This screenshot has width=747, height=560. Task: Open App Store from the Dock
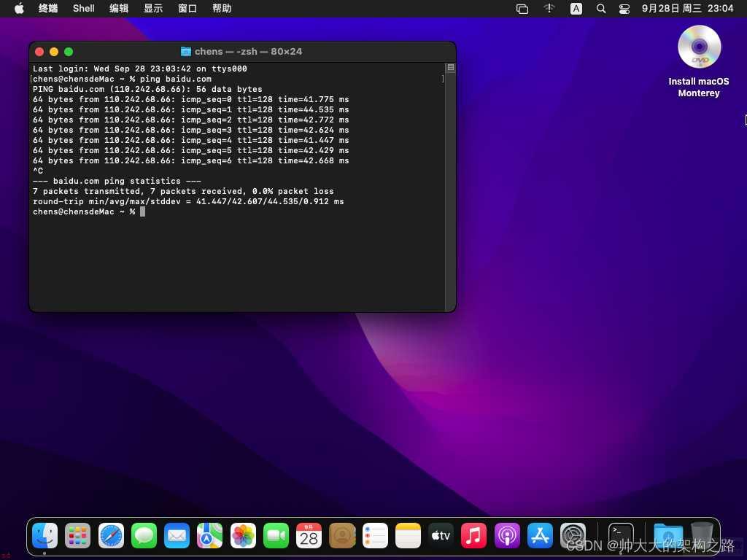[540, 535]
